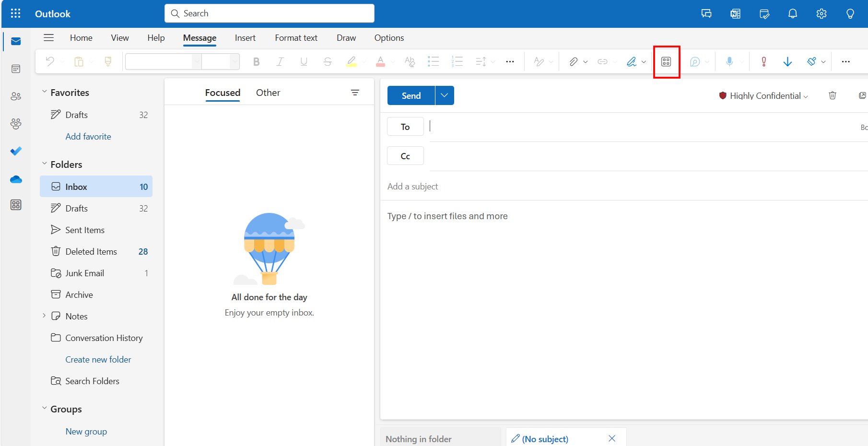Open Send options dropdown arrow

(445, 95)
